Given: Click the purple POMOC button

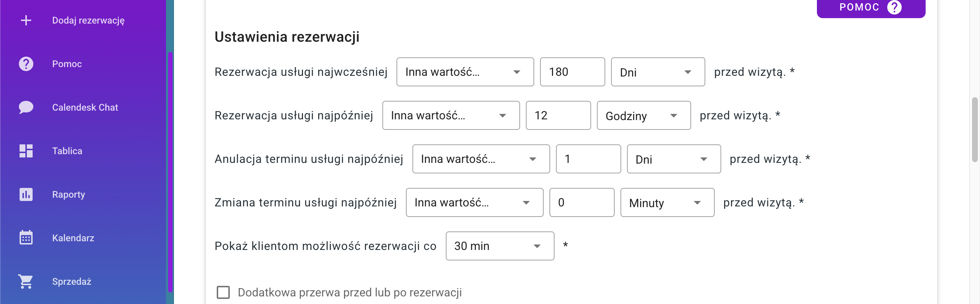Looking at the screenshot, I should 871,8.
